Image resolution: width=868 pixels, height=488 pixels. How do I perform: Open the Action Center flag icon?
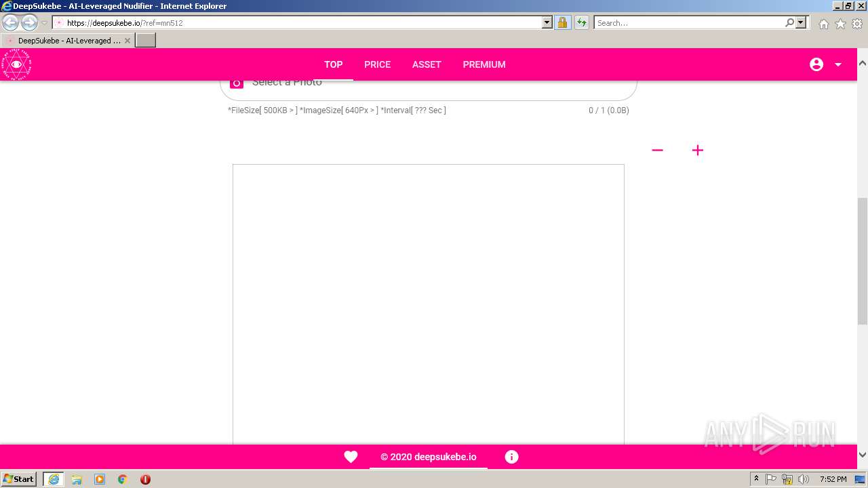(x=771, y=479)
